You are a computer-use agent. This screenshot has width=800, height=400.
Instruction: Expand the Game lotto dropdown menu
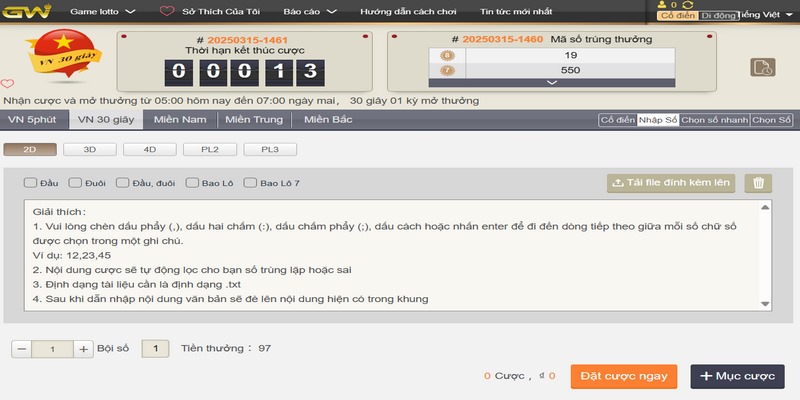100,13
